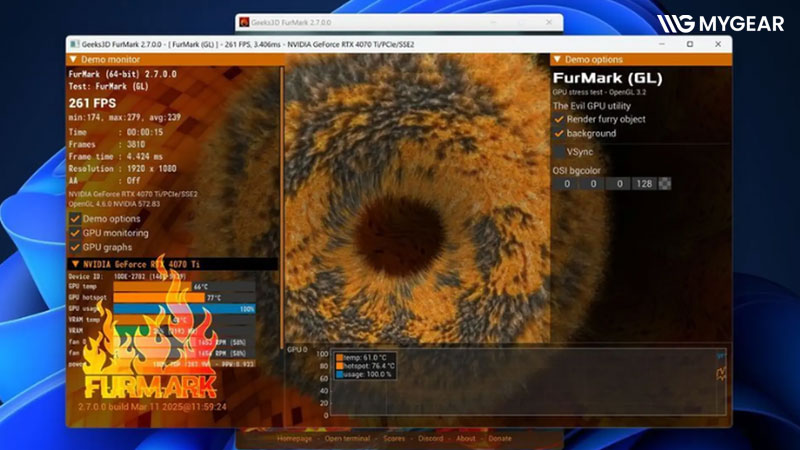Open the OSI bgcolor color swatch
Screen dimensions: 800x450
click(x=665, y=184)
